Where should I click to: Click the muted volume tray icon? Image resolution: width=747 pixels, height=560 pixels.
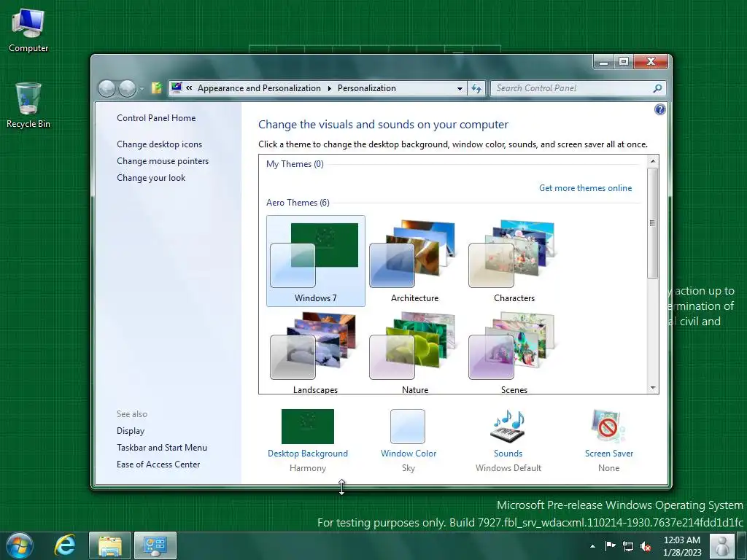tap(646, 546)
